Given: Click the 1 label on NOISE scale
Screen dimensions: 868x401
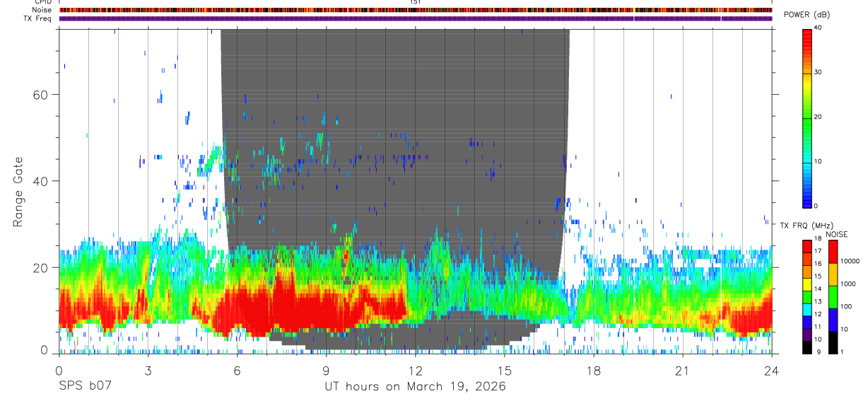Looking at the screenshot, I should coord(843,351).
